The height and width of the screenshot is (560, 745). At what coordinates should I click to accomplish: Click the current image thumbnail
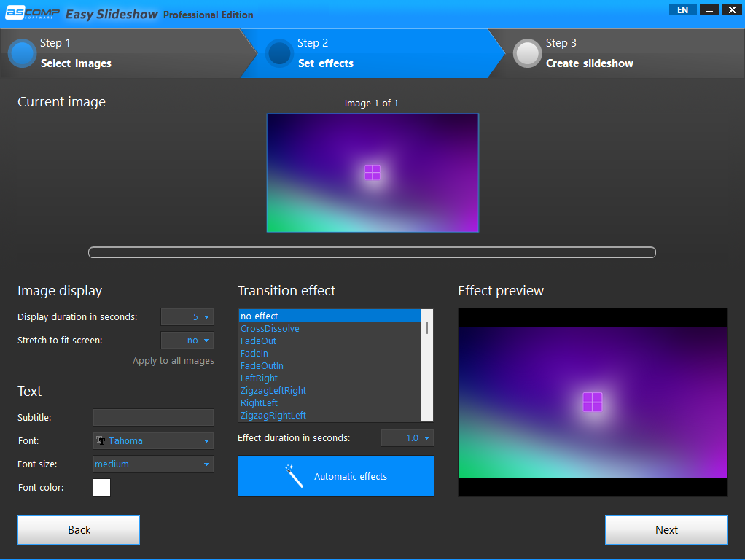[x=373, y=173]
